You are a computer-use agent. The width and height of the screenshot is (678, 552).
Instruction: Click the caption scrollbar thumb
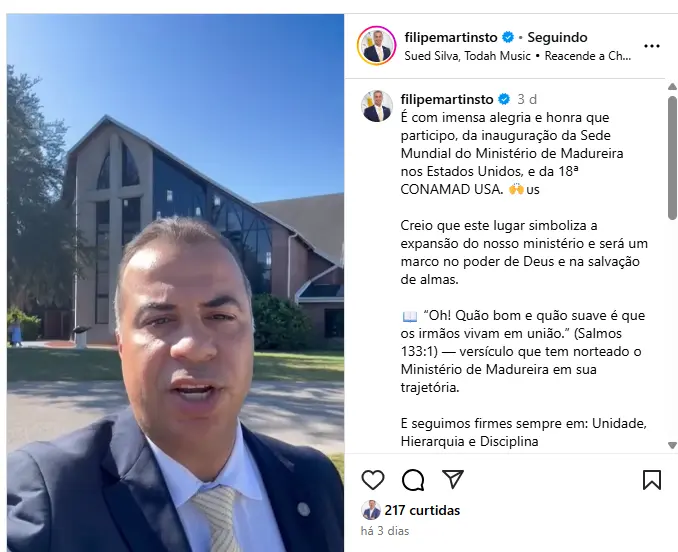click(x=672, y=158)
